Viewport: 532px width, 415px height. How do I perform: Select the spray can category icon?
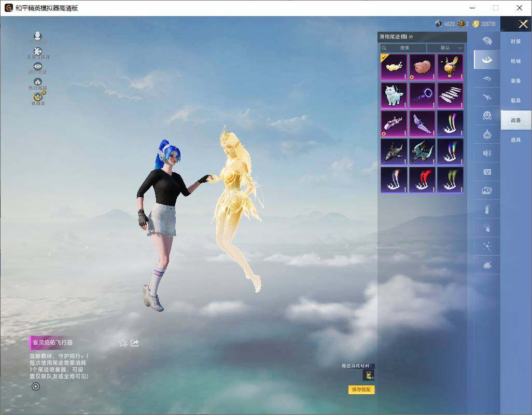[487, 209]
